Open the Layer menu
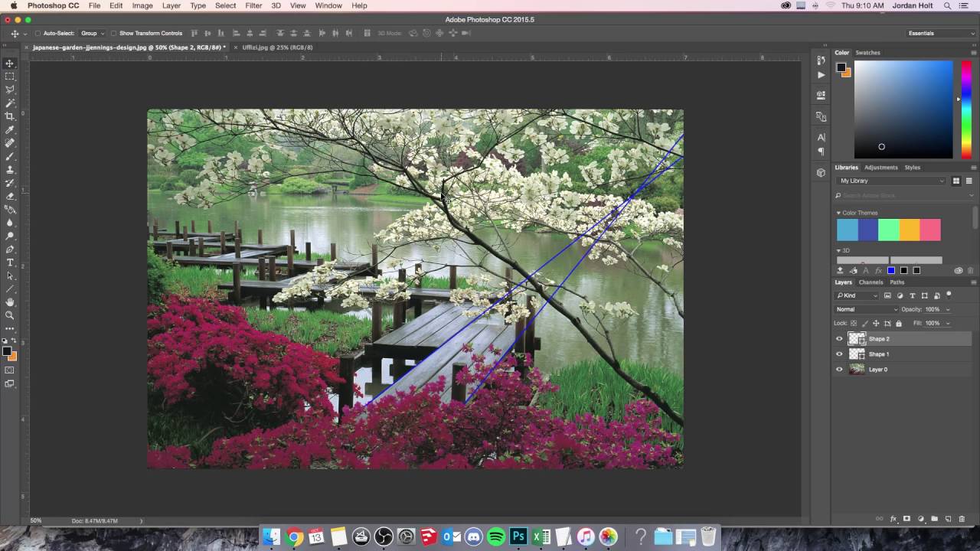The image size is (980, 551). tap(171, 5)
